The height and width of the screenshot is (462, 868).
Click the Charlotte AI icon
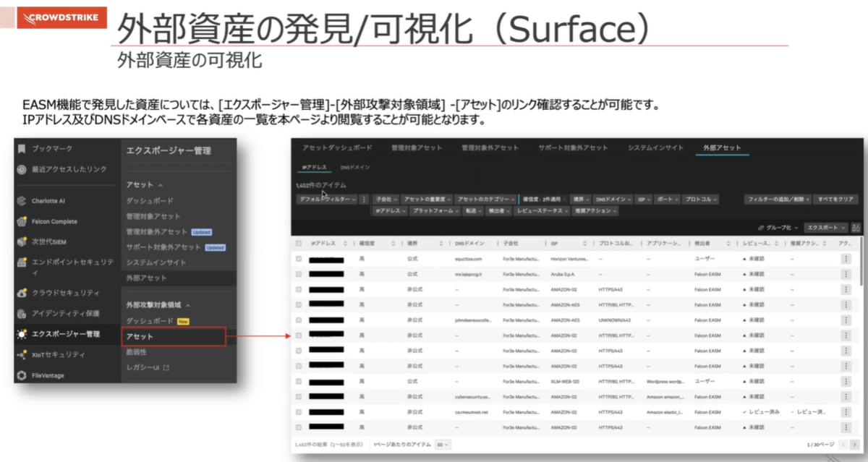[22, 200]
